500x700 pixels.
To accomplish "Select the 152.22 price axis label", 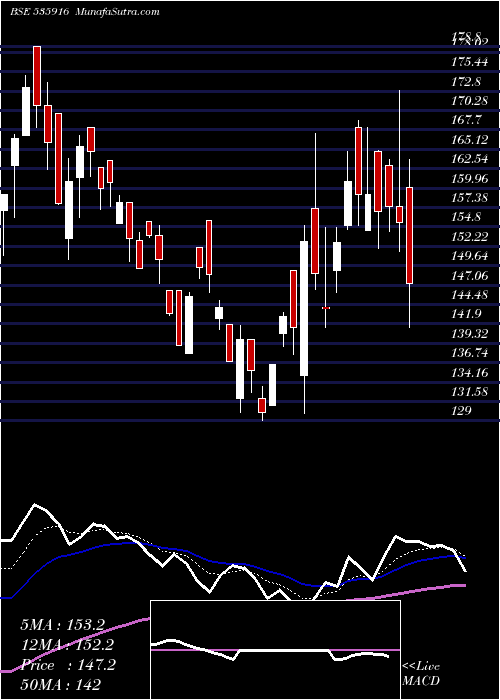I will point(469,237).
